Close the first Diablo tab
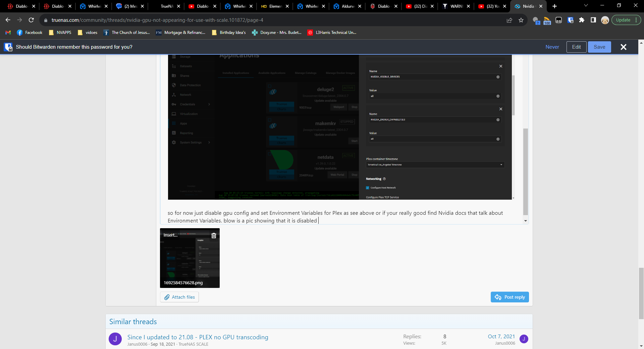This screenshot has width=644, height=349. pyautogui.click(x=34, y=6)
